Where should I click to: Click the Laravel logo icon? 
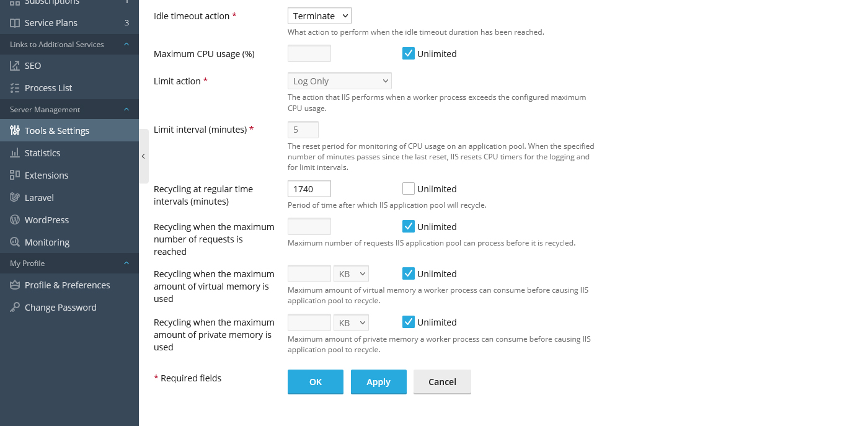(15, 198)
